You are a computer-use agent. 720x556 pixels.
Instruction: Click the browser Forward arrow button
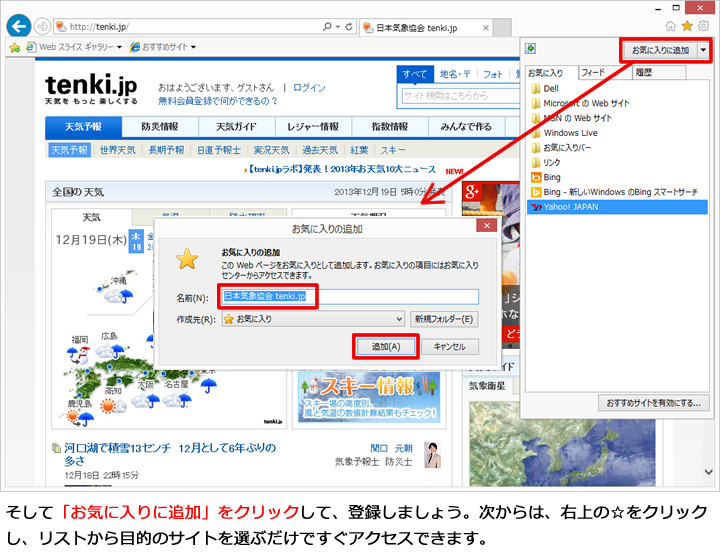(x=43, y=27)
